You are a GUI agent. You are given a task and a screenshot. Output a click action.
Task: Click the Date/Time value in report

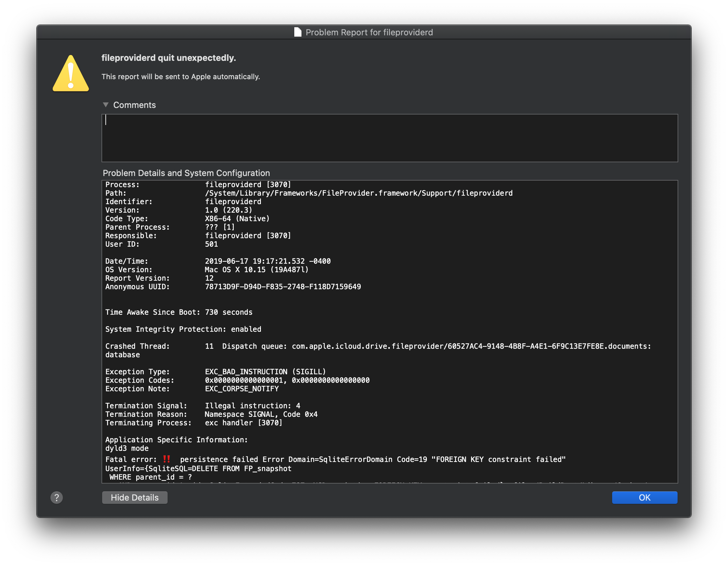[267, 261]
